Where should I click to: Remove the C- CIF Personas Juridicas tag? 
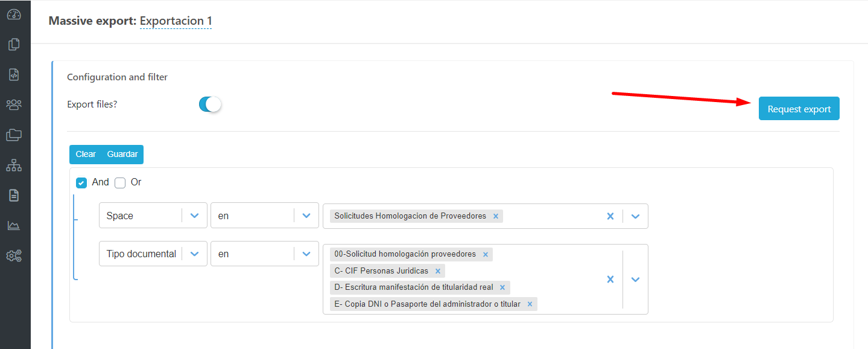438,271
